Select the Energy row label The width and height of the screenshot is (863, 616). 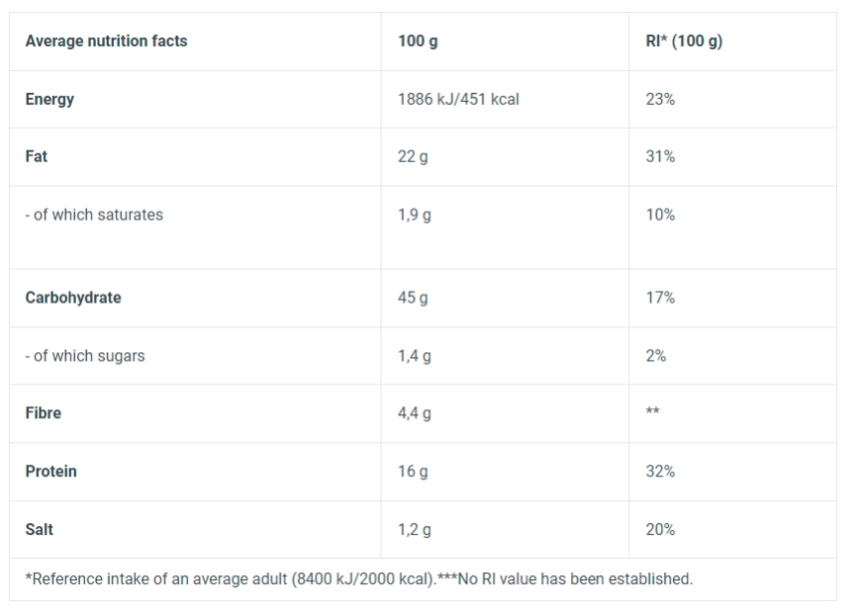click(50, 100)
